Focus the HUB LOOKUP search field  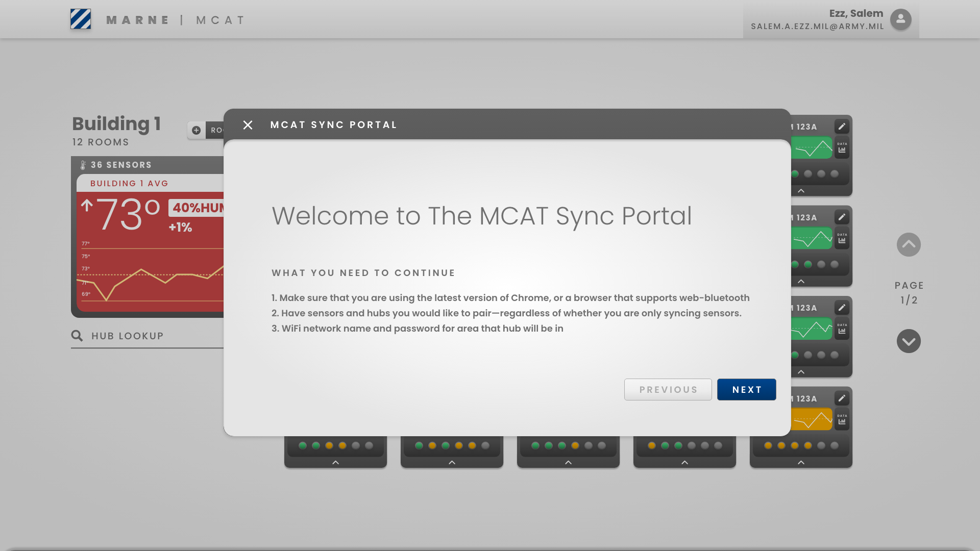click(148, 336)
